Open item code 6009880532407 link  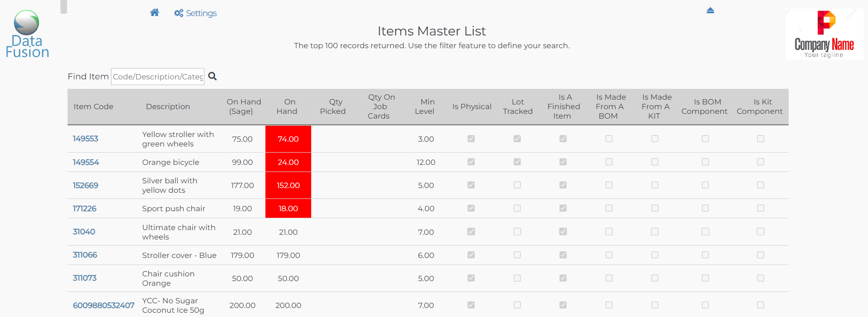[x=103, y=305]
